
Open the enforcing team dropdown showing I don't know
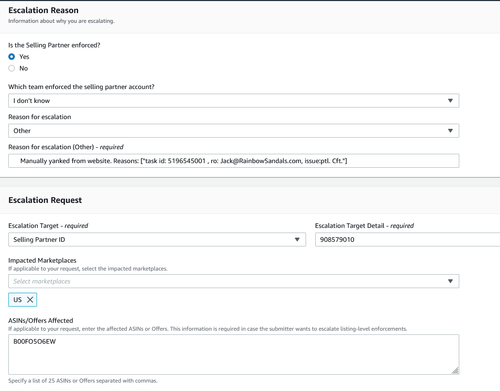[234, 101]
